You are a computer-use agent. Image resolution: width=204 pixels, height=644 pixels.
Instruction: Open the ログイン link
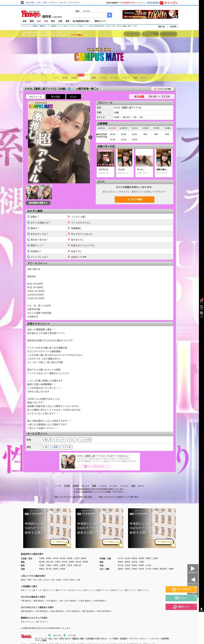[x=142, y=3]
